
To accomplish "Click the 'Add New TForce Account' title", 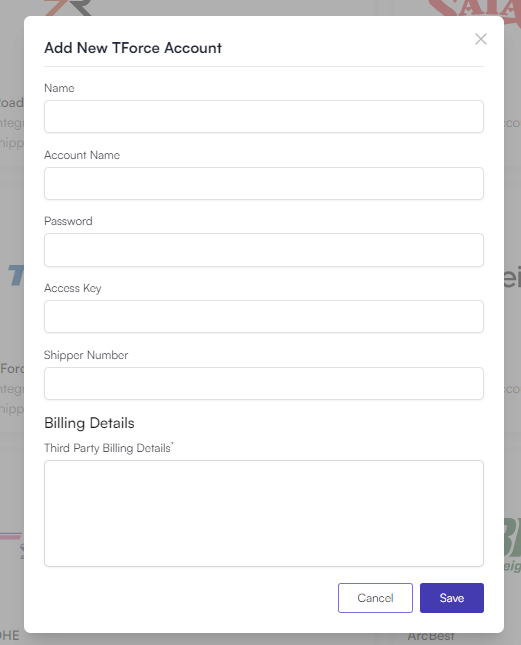I will click(x=133, y=48).
